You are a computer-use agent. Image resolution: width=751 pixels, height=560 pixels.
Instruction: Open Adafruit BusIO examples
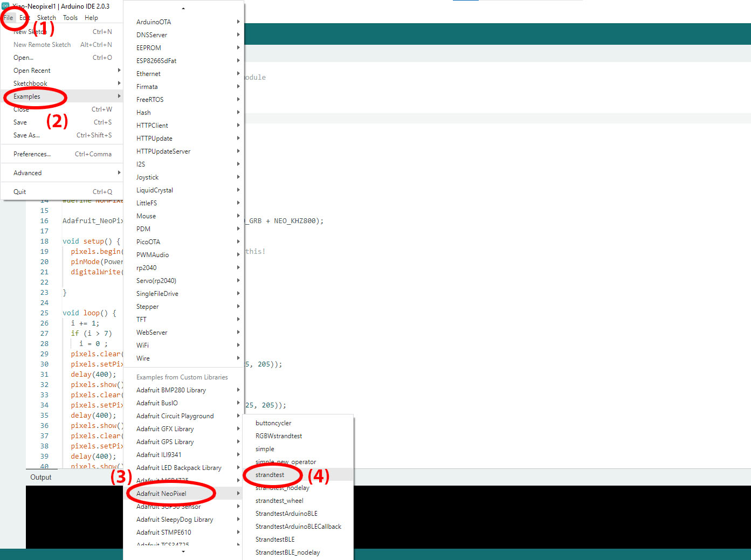183,403
